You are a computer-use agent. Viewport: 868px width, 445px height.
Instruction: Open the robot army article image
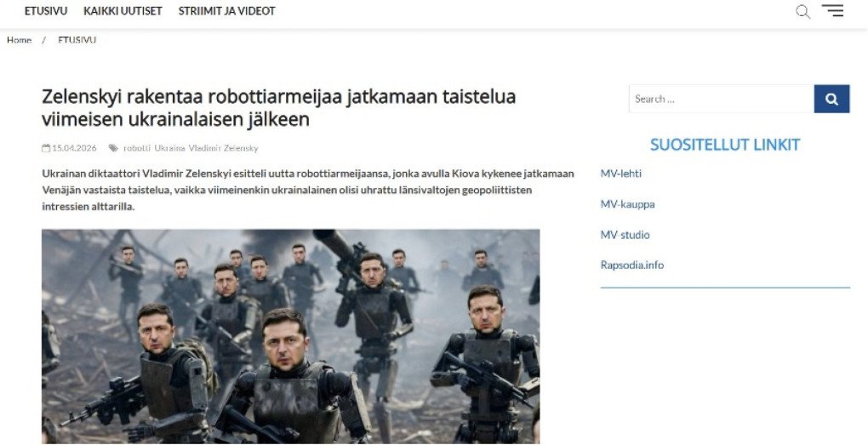[x=291, y=337]
